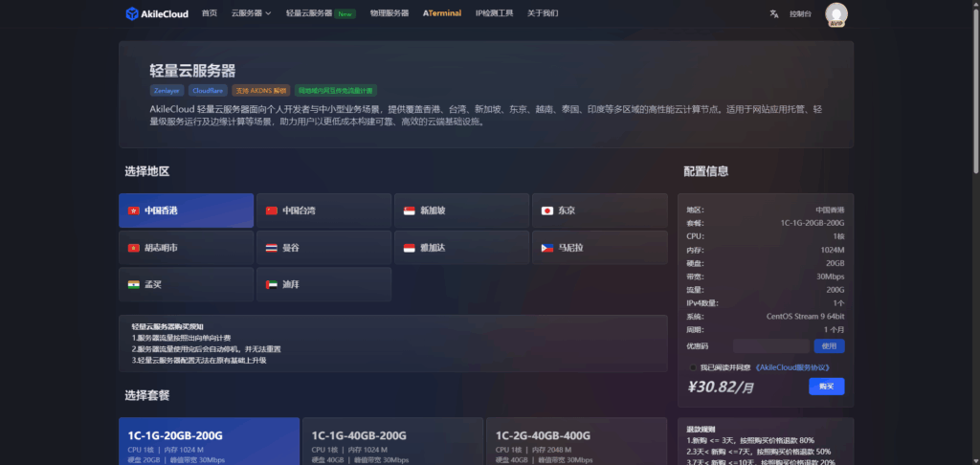
Task: Select the 孟买 region
Action: pos(187,284)
